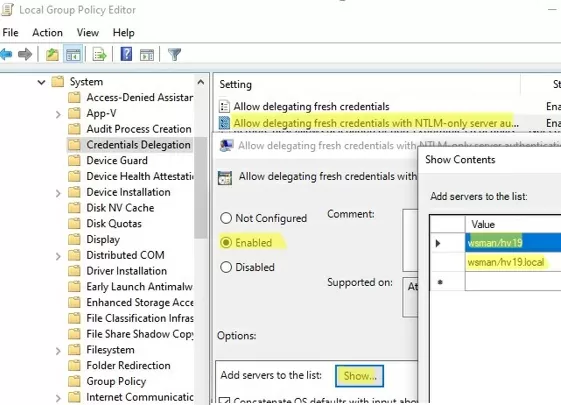This screenshot has width=561, height=405.
Task: Click the Disk NV Cache folder icon
Action: click(x=74, y=208)
